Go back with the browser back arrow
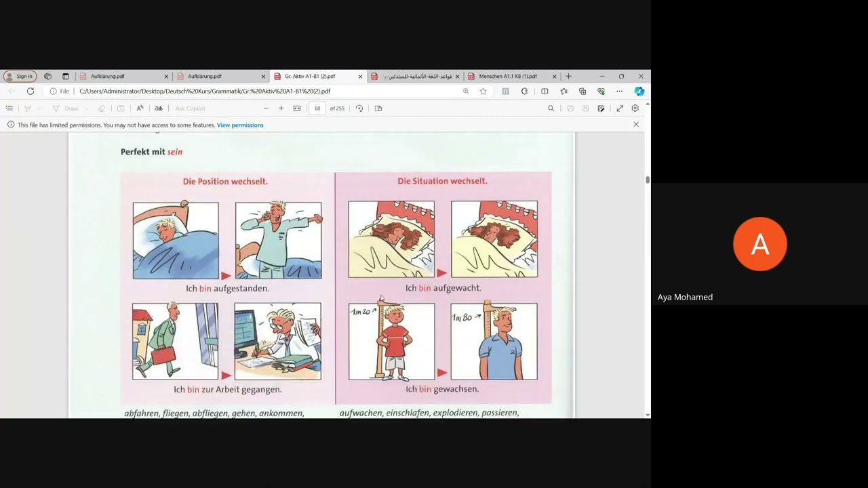The height and width of the screenshot is (488, 868). [x=12, y=91]
